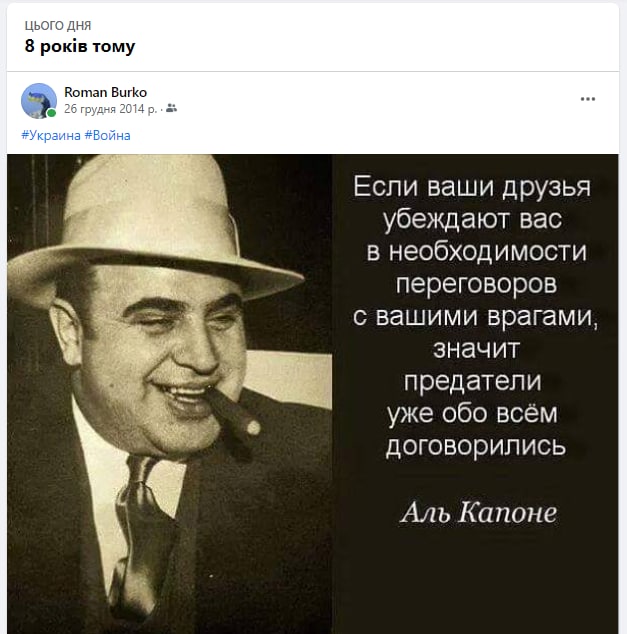Click the friends audience icon beside date

[171, 108]
